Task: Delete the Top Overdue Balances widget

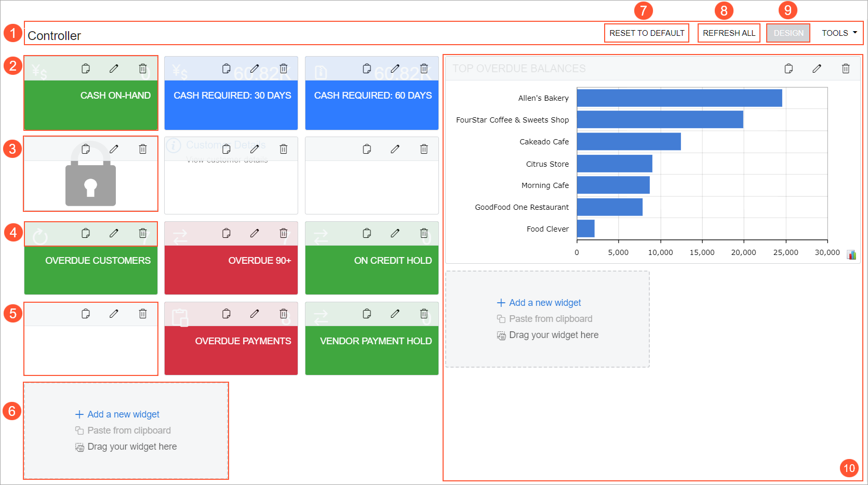Action: [845, 69]
